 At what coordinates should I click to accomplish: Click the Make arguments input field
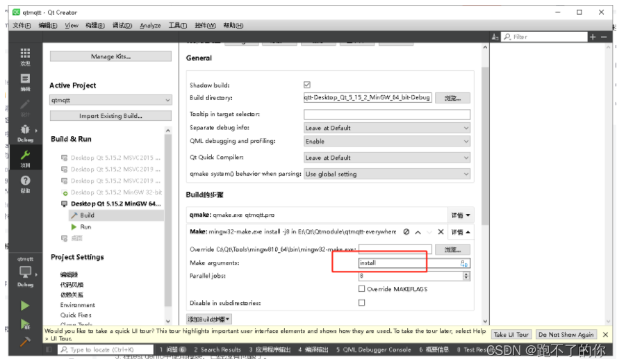coord(414,263)
